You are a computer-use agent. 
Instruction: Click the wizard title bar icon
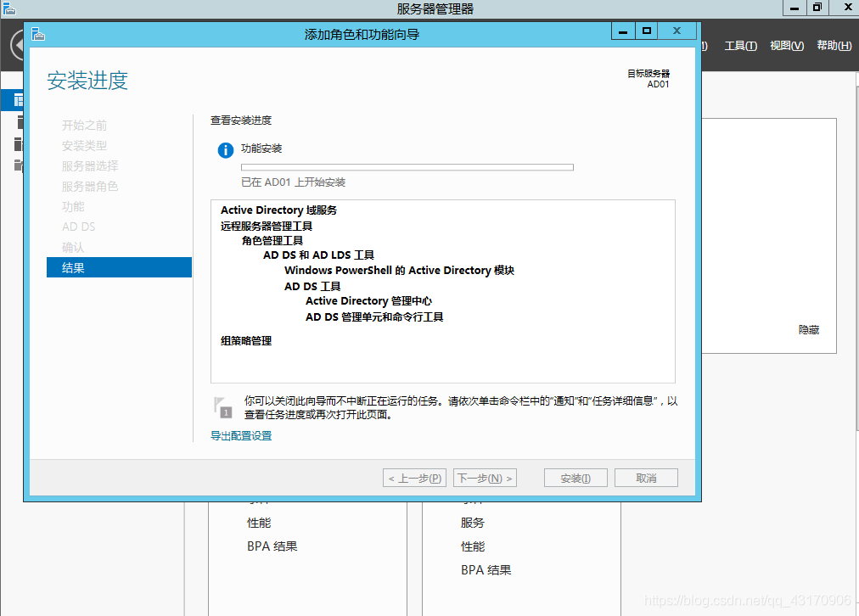coord(37,34)
